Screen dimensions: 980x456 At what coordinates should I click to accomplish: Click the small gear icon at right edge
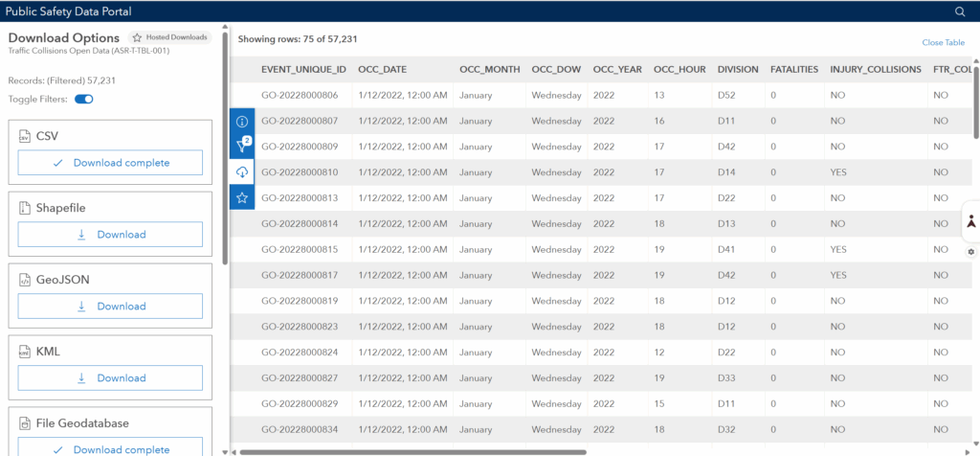click(x=970, y=252)
